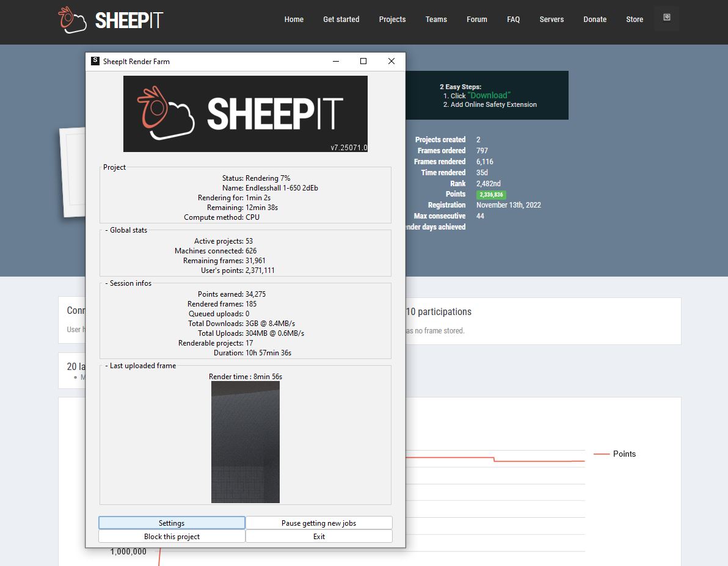Screen dimensions: 728x566
Task: Click the points earned value "34,275"
Action: [x=255, y=294]
